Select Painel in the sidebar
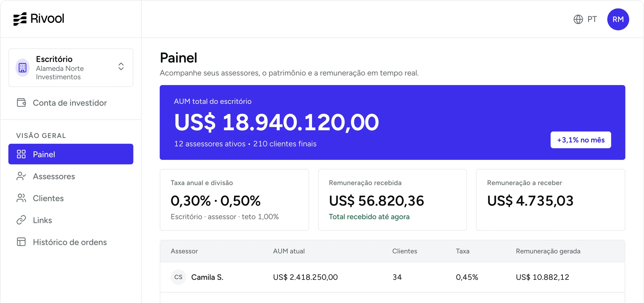This screenshot has height=303, width=644. pyautogui.click(x=71, y=154)
